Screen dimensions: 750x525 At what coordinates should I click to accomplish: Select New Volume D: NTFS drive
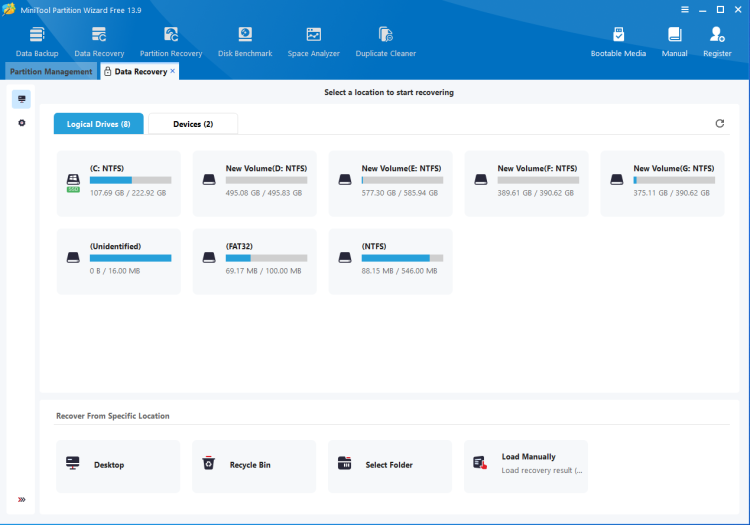point(254,184)
